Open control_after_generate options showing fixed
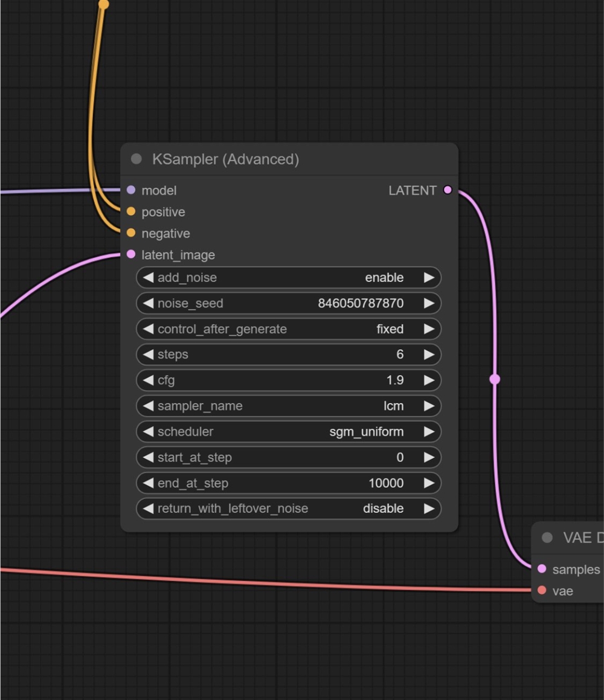This screenshot has width=604, height=700. [289, 329]
